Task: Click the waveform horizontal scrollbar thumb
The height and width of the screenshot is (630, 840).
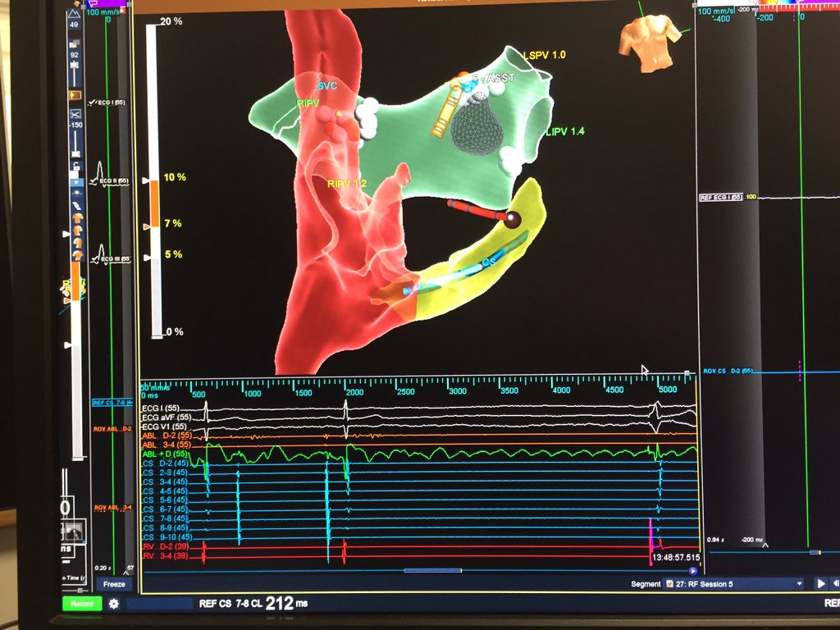Action: pos(433,571)
